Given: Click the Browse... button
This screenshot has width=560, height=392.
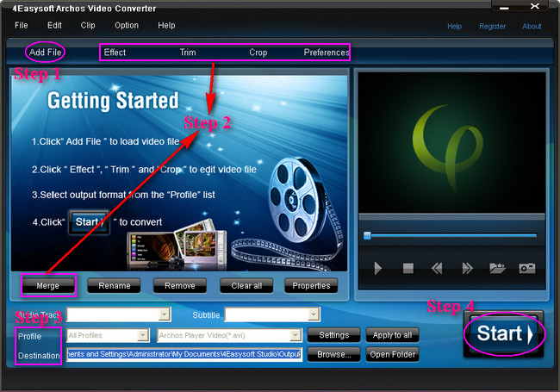Looking at the screenshot, I should [334, 354].
